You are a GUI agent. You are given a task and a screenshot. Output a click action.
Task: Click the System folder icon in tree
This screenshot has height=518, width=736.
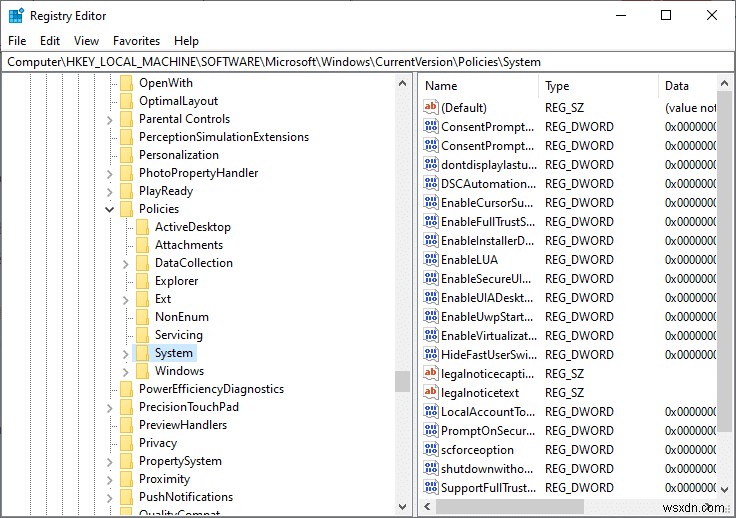[x=142, y=353]
